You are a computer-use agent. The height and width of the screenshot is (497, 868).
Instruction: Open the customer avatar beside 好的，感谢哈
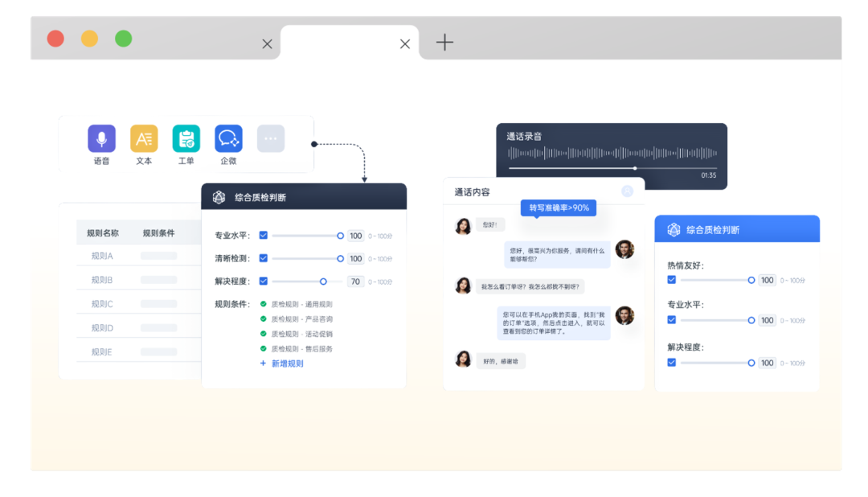coord(463,359)
